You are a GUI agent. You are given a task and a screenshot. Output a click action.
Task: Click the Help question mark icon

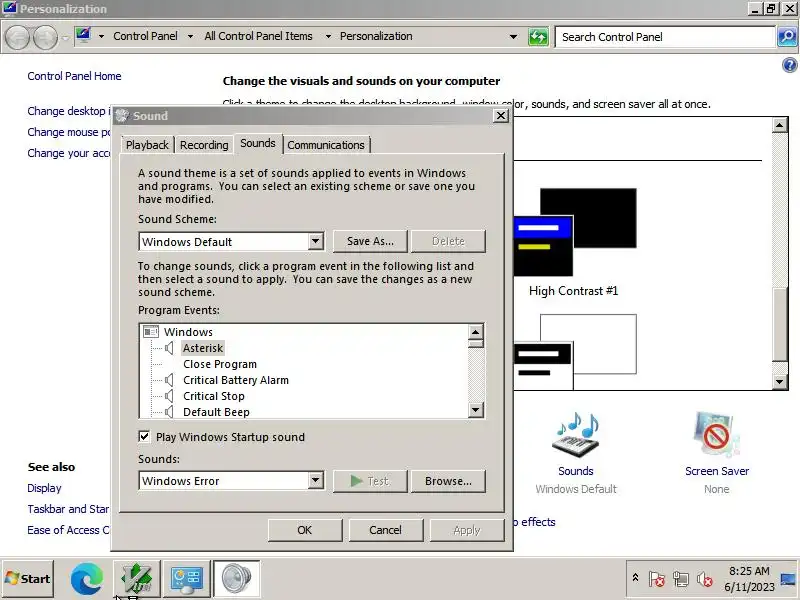pyautogui.click(x=789, y=65)
